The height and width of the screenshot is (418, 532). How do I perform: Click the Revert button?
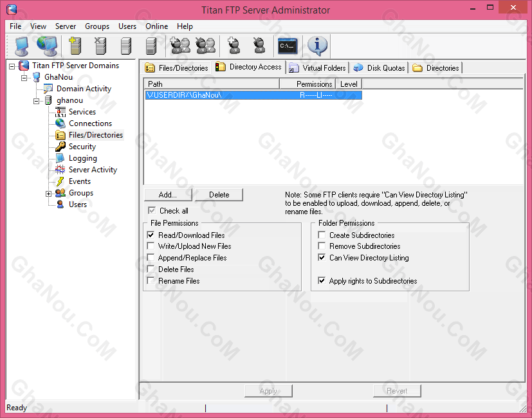pos(397,391)
